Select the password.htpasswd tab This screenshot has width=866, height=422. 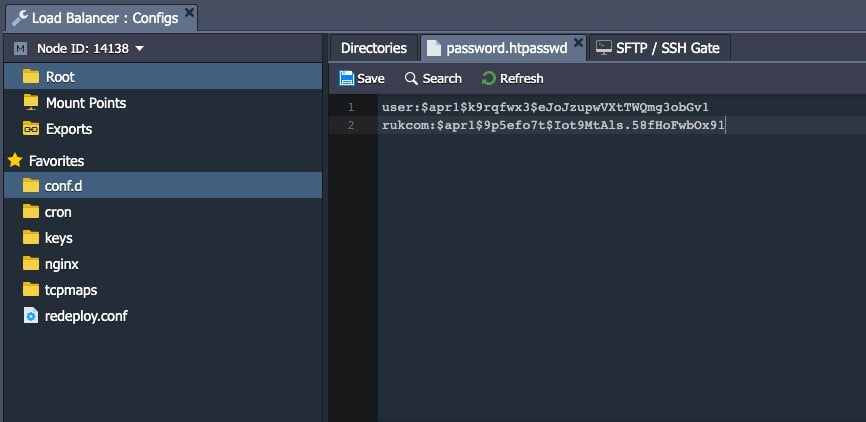(498, 48)
